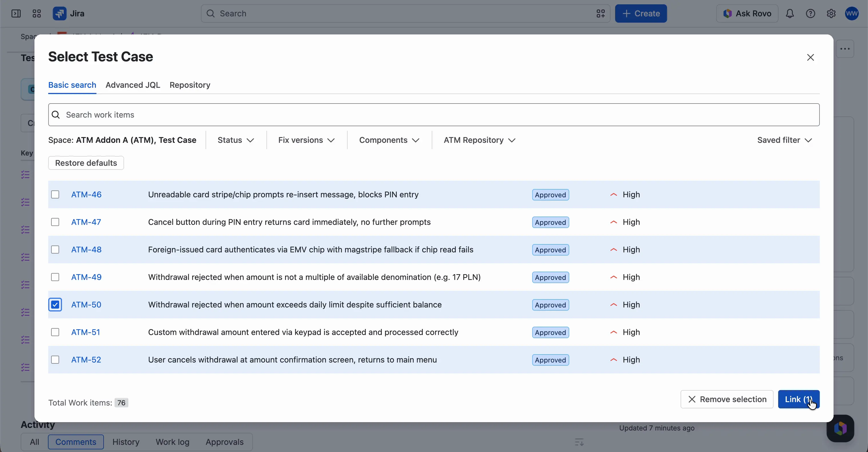Switch to the Repository tab
This screenshot has height=452, width=868.
point(190,85)
